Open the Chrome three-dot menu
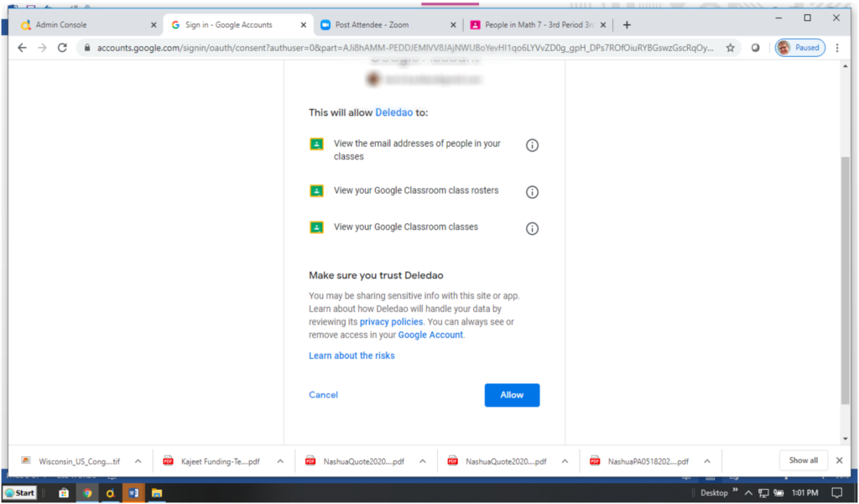 837,48
